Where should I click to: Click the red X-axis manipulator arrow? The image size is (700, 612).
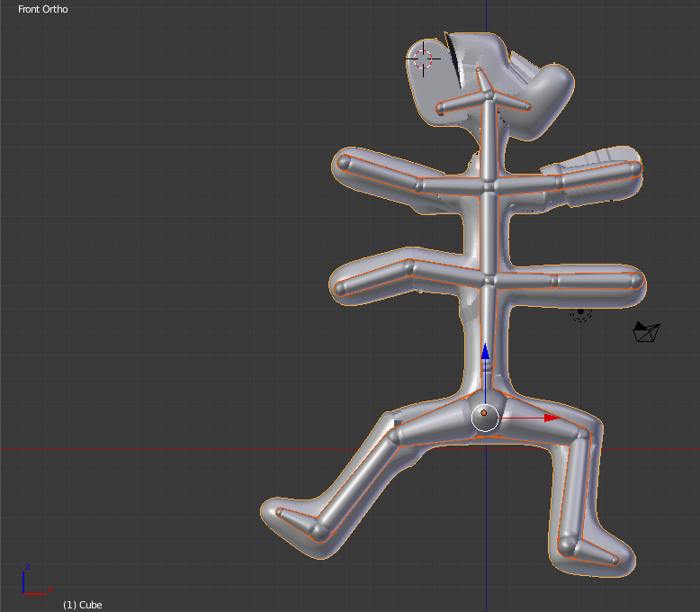[x=549, y=418]
